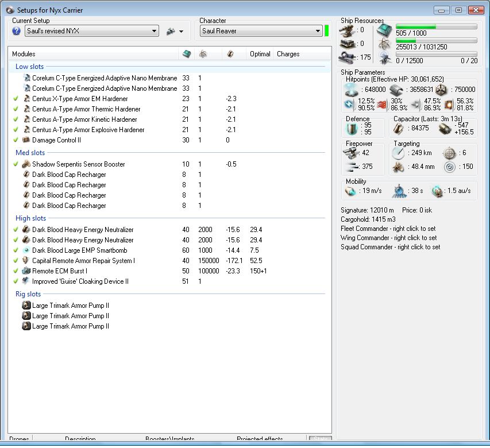
Task: Toggle Remote ECM Burst I checkmark
Action: tap(16, 271)
